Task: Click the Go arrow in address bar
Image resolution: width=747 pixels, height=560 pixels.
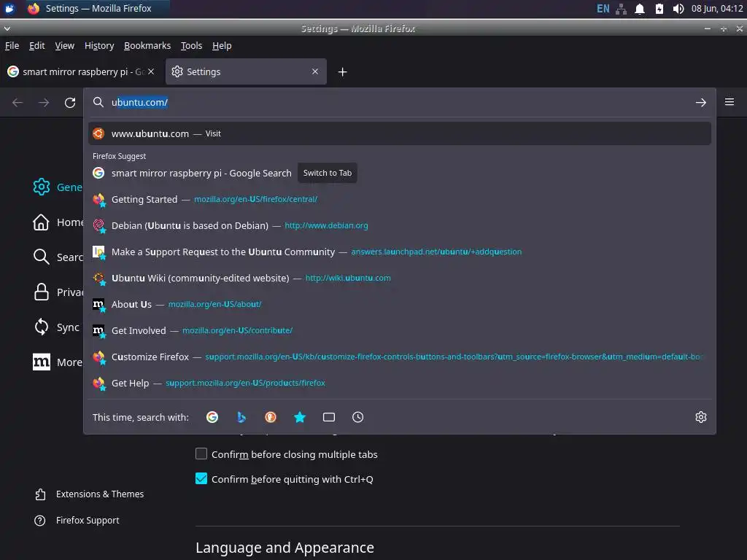Action: click(701, 102)
